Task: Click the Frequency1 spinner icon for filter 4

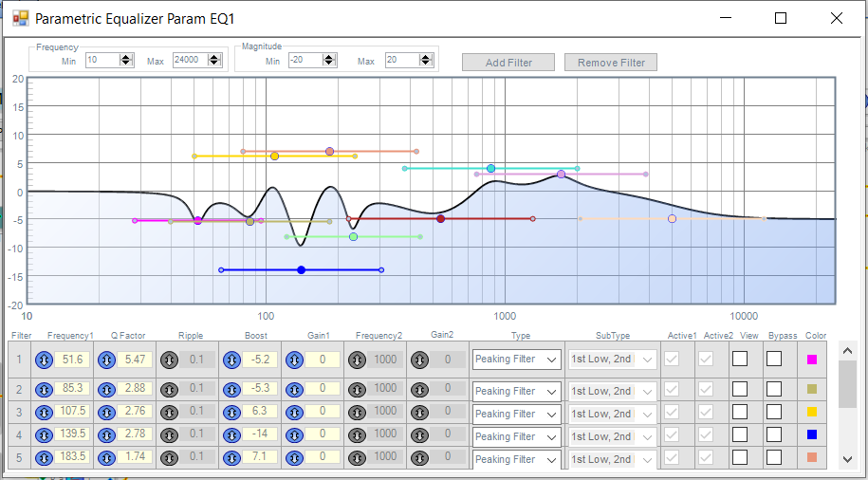Action: (44, 435)
